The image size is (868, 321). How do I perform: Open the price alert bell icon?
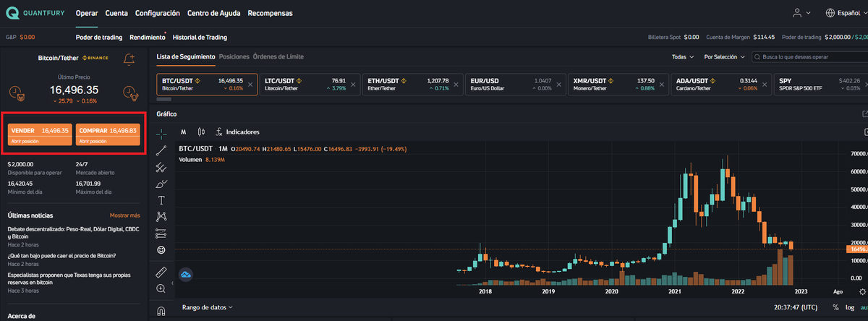(x=129, y=58)
